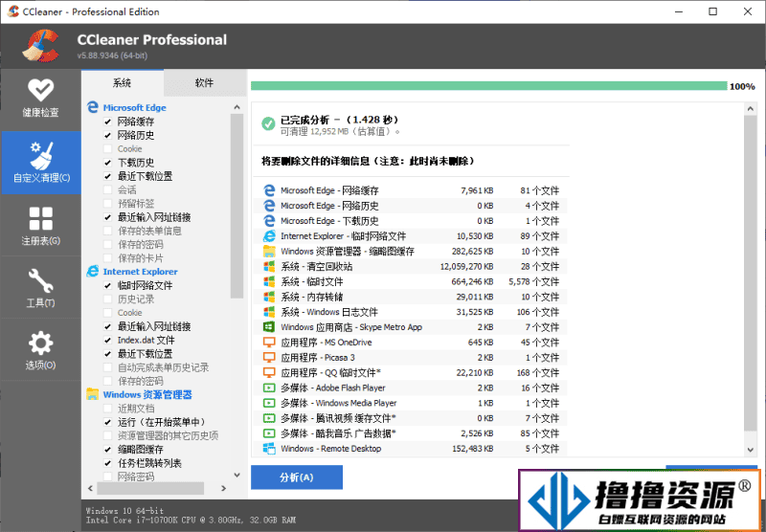Enable the Microsoft Edge Cookie checkbox

(x=107, y=149)
